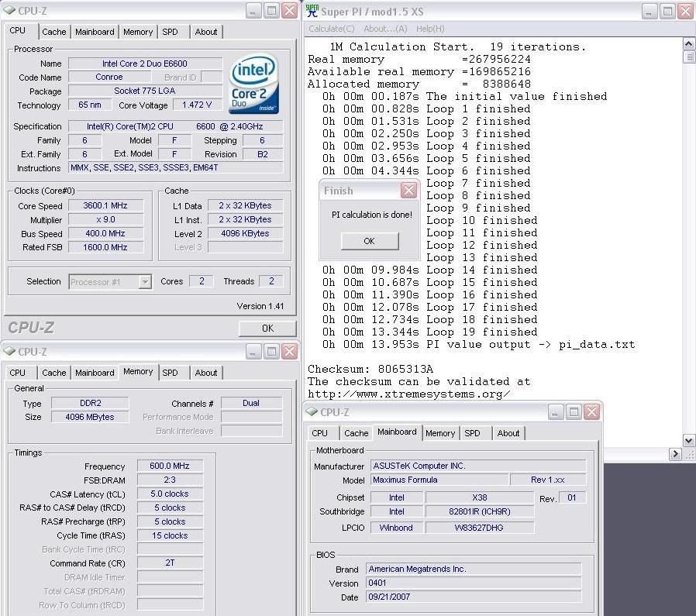The height and width of the screenshot is (616, 696).
Task: Click OK in the PI calculation done dialog
Action: (x=369, y=241)
